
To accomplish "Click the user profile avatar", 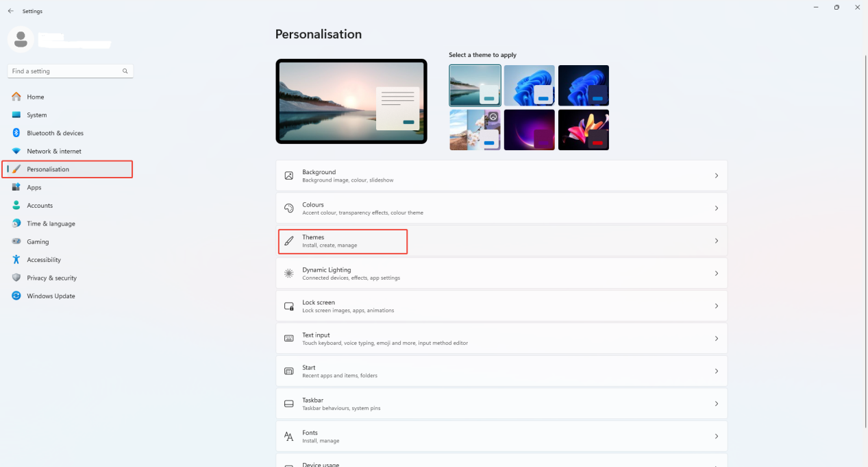I will coord(21,39).
